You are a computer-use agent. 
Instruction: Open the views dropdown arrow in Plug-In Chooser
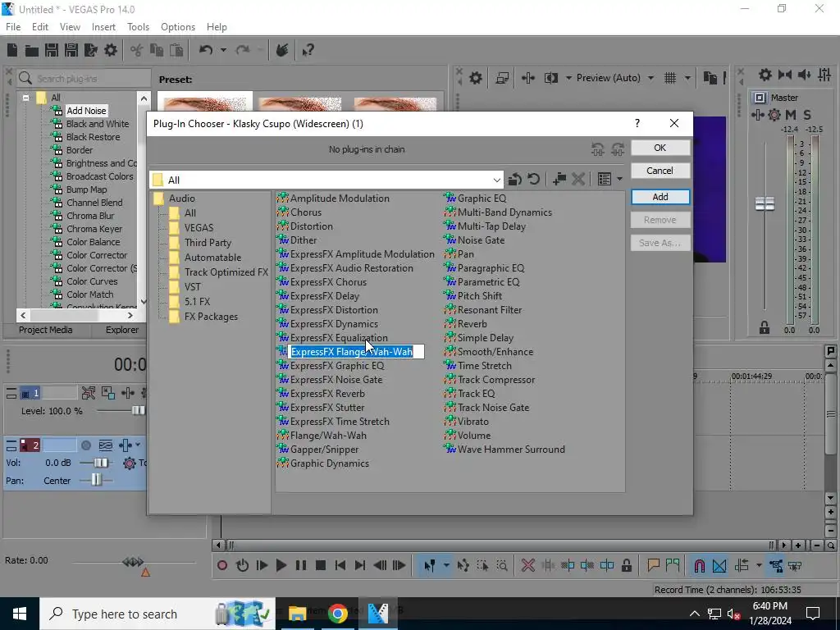point(620,179)
